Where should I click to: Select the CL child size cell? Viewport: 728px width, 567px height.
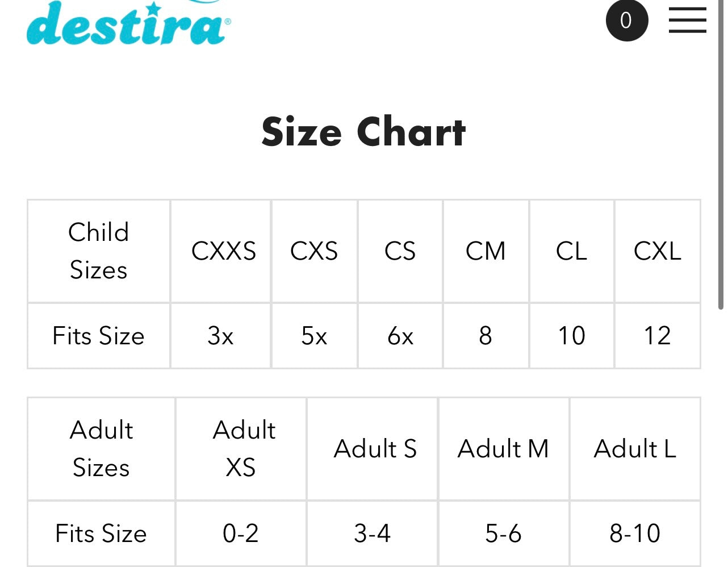point(571,251)
